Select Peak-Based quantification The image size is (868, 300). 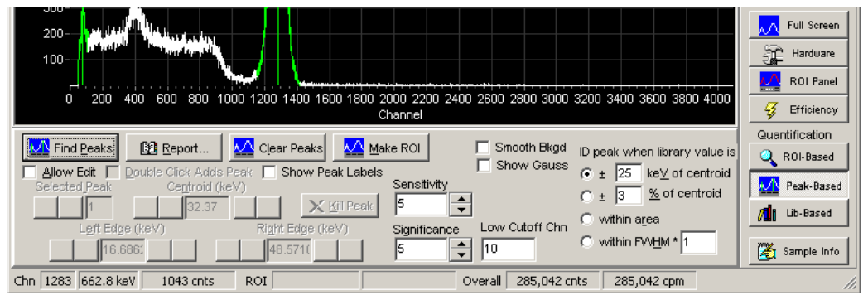(x=798, y=186)
